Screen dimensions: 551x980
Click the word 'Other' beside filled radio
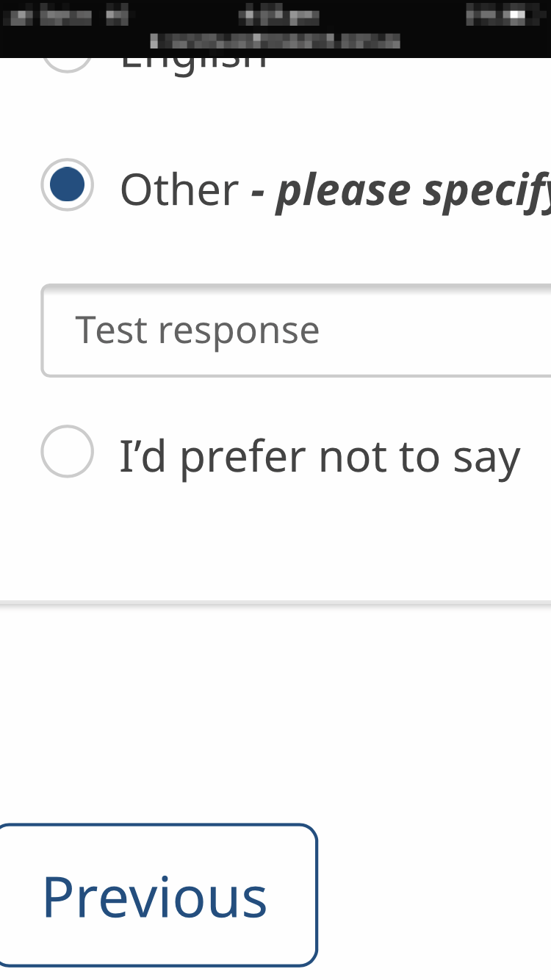(x=179, y=190)
